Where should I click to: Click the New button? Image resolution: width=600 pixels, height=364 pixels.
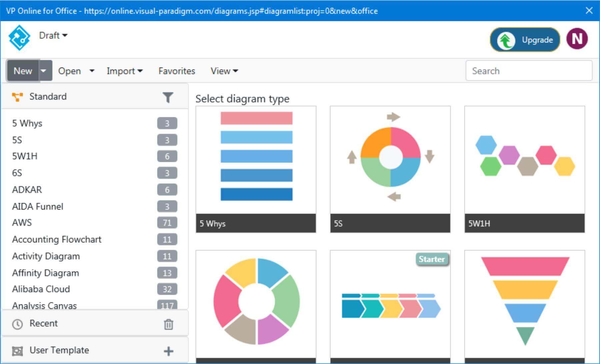point(23,71)
